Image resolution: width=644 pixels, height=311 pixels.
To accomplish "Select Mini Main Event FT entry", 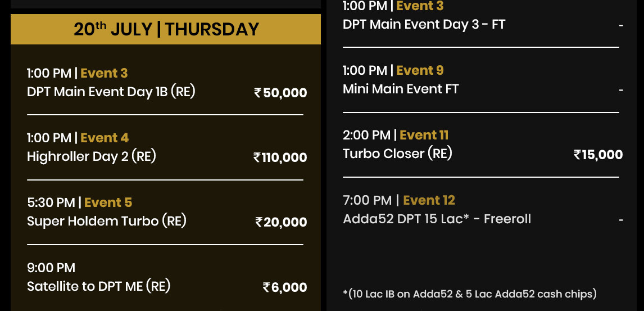I will click(x=401, y=89).
